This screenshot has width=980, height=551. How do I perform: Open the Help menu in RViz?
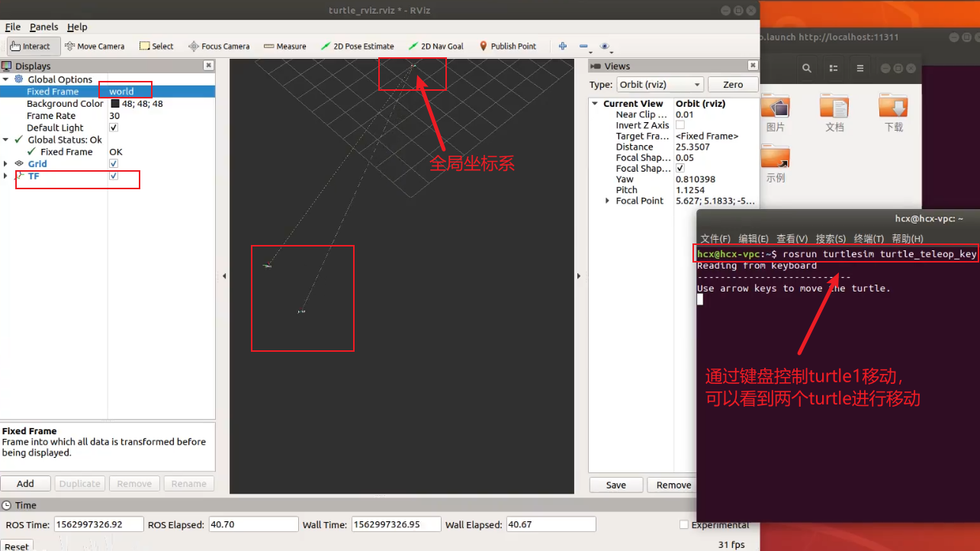tap(77, 27)
